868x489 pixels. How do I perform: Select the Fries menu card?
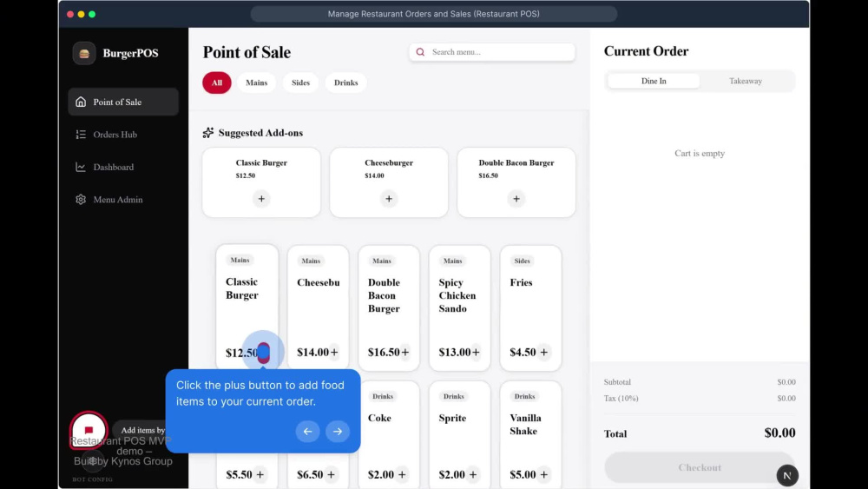(530, 308)
